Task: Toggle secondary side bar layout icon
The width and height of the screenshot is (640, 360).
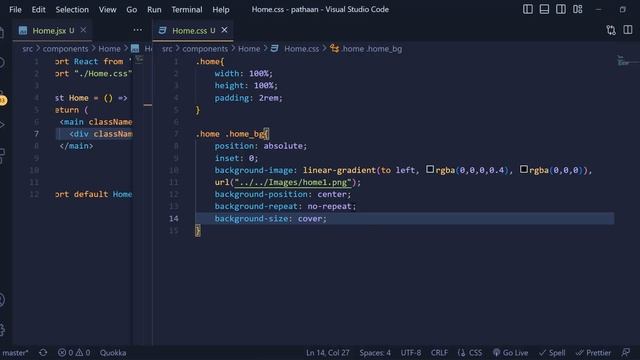Action: 561,9
